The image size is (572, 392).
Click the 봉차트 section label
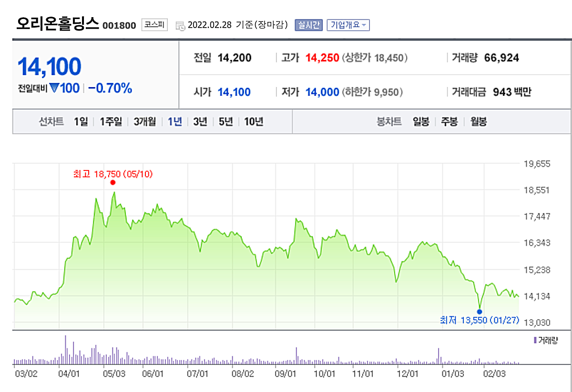389,121
